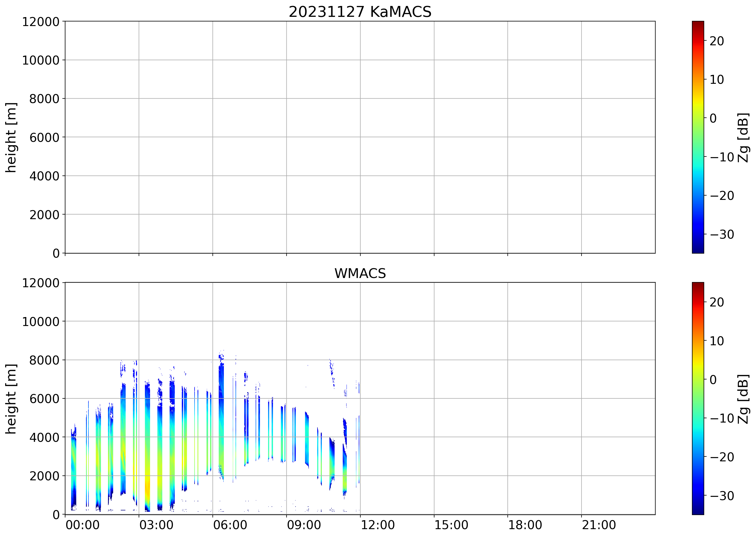Click the 06:00 time axis label
Screen dimensions: 756x537
pos(230,525)
